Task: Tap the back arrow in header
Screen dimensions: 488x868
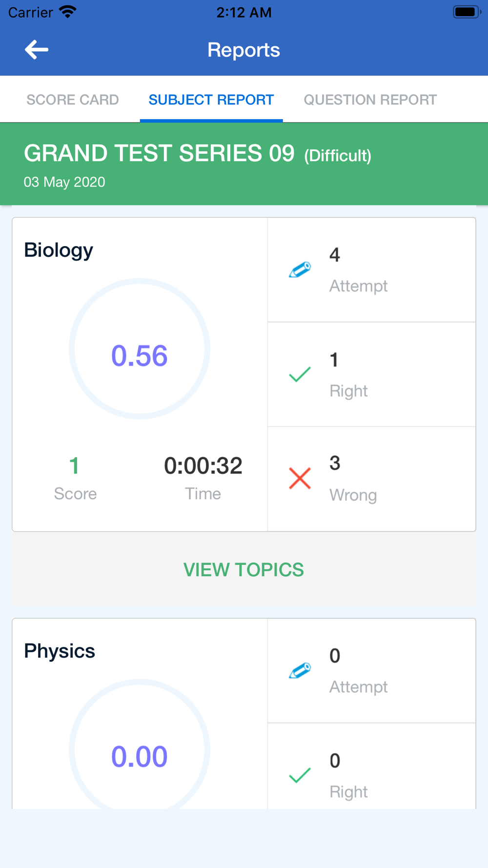Action: tap(37, 50)
